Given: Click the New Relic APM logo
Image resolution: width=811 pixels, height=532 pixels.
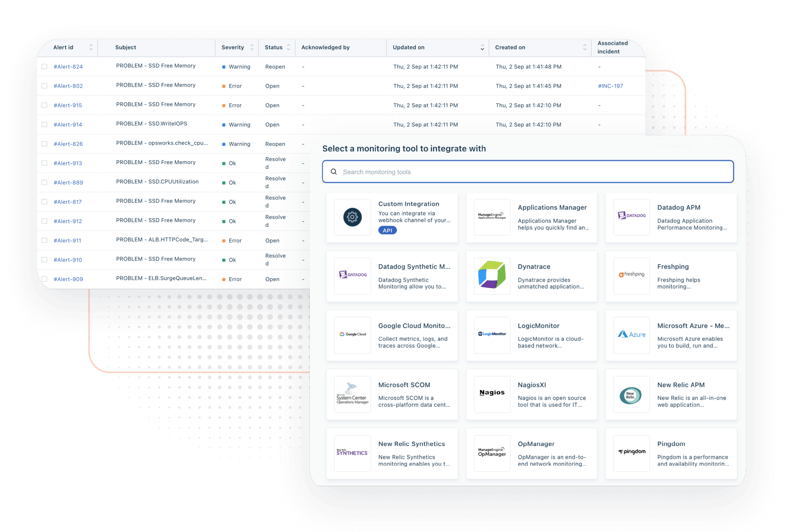Looking at the screenshot, I should pos(631,395).
